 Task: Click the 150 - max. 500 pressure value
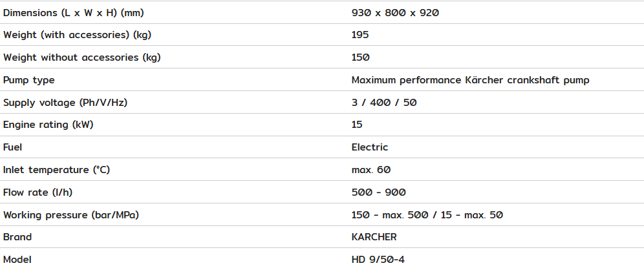(x=427, y=215)
